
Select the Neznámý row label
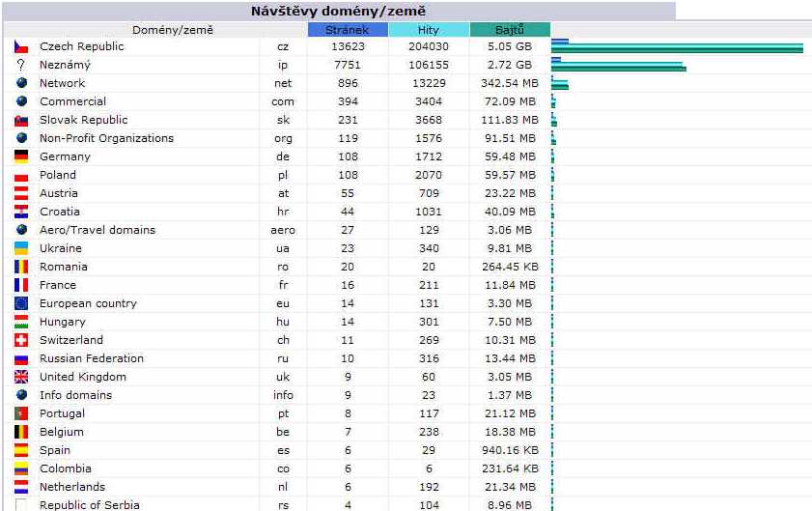point(65,65)
